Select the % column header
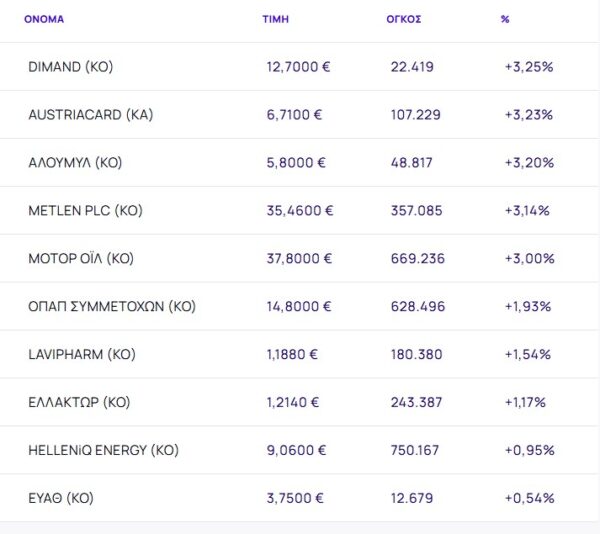Image resolution: width=600 pixels, height=534 pixels. (x=505, y=19)
